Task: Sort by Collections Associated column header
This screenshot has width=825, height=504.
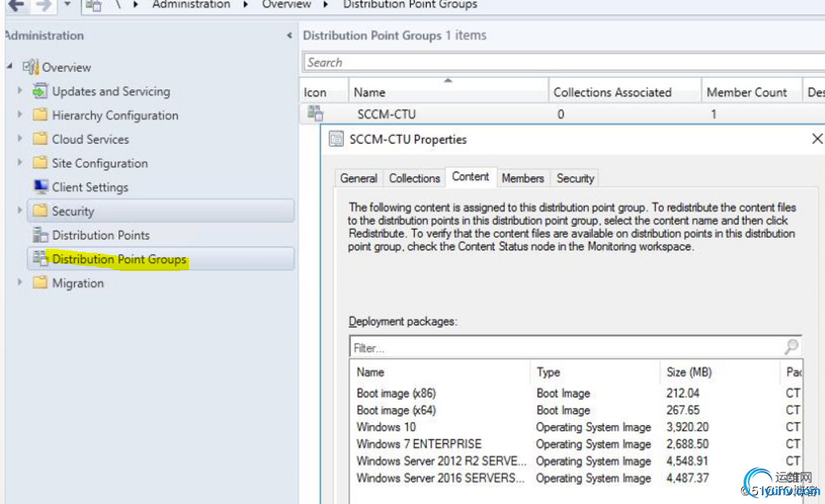Action: tap(625, 92)
